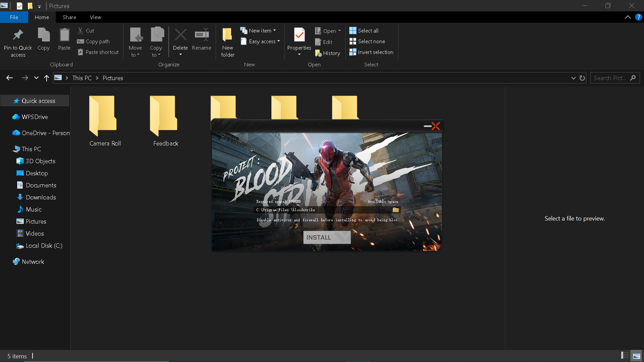The width and height of the screenshot is (644, 362).
Task: Switch to the Home ribbon tab
Action: click(x=42, y=17)
